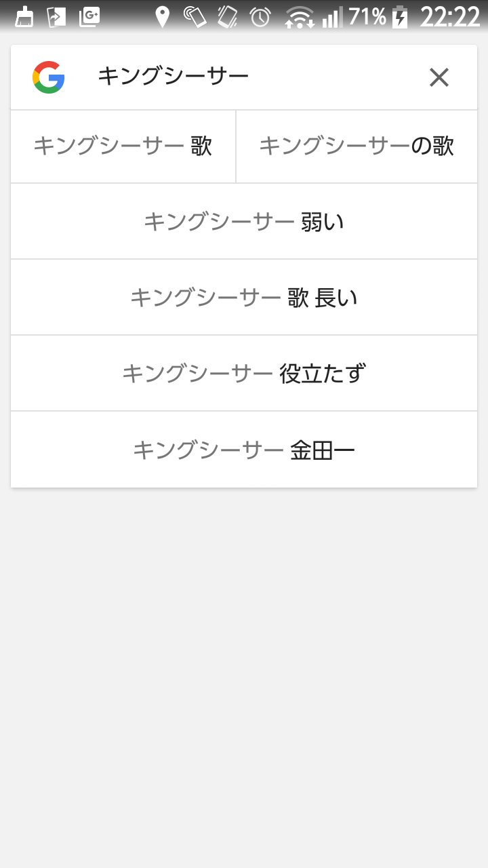Image resolution: width=488 pixels, height=868 pixels.
Task: Tap the battery charging icon
Action: click(x=401, y=17)
